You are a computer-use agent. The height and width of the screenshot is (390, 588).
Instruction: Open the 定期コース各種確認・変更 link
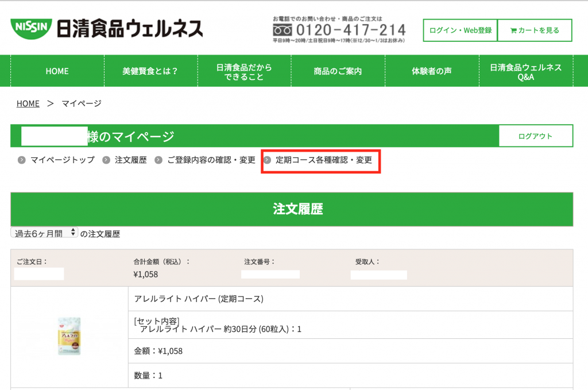pos(324,160)
